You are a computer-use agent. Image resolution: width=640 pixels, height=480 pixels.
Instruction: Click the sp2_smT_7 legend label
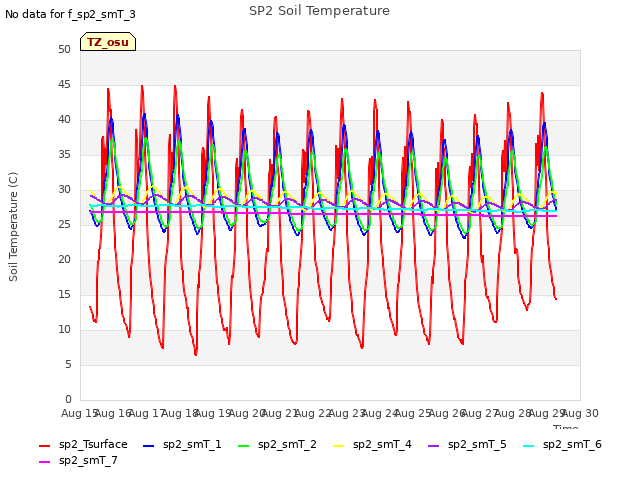pos(88,460)
